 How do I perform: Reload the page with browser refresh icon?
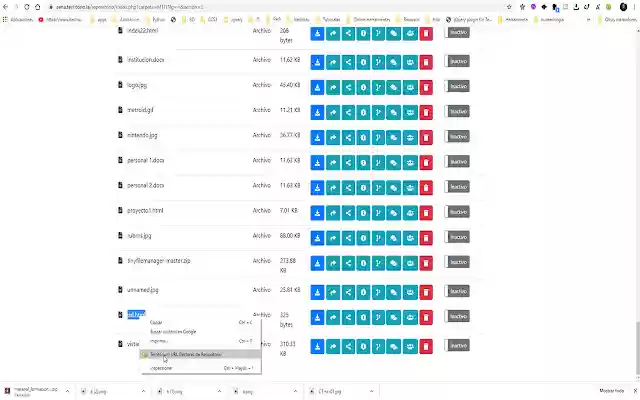point(27,7)
